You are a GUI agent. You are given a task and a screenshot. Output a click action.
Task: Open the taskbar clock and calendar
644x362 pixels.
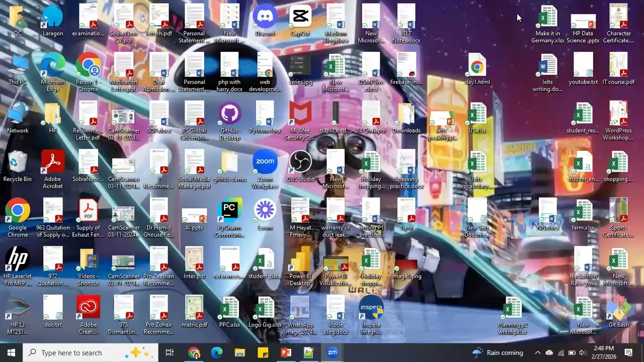(603, 352)
